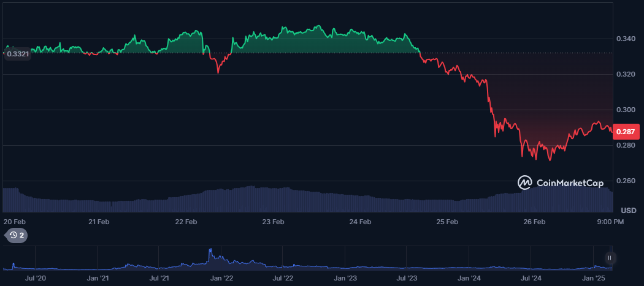Click the current price label 0.287
Image resolution: width=644 pixels, height=286 pixels.
(x=626, y=132)
